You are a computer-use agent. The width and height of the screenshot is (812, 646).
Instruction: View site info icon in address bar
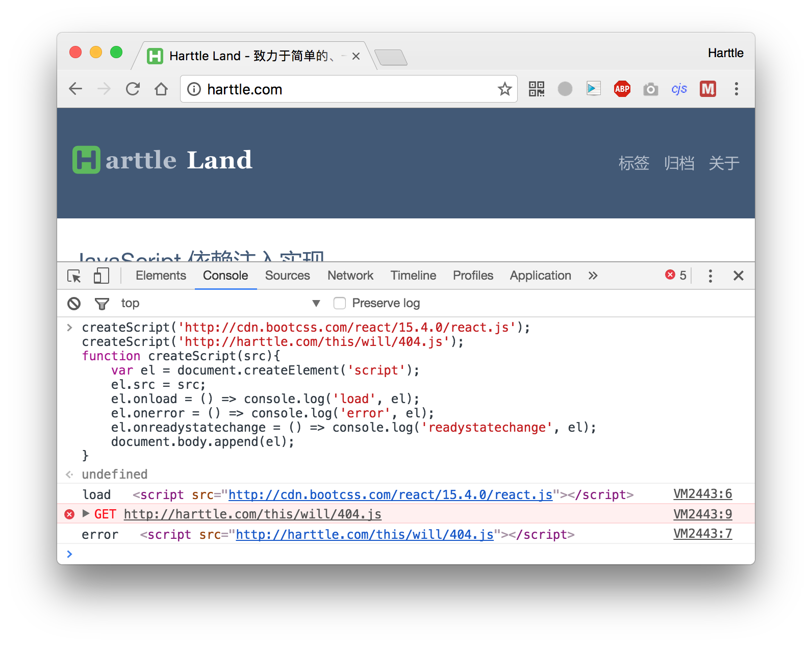pyautogui.click(x=194, y=89)
